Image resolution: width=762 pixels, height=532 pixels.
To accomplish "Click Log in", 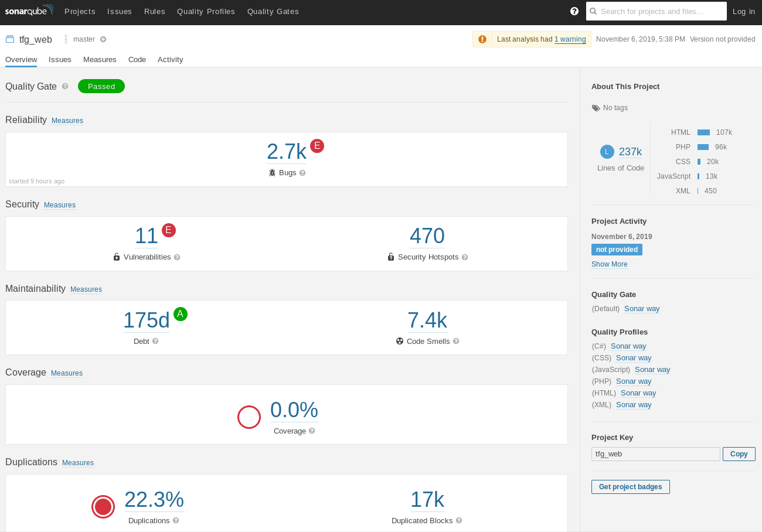I will tap(744, 11).
